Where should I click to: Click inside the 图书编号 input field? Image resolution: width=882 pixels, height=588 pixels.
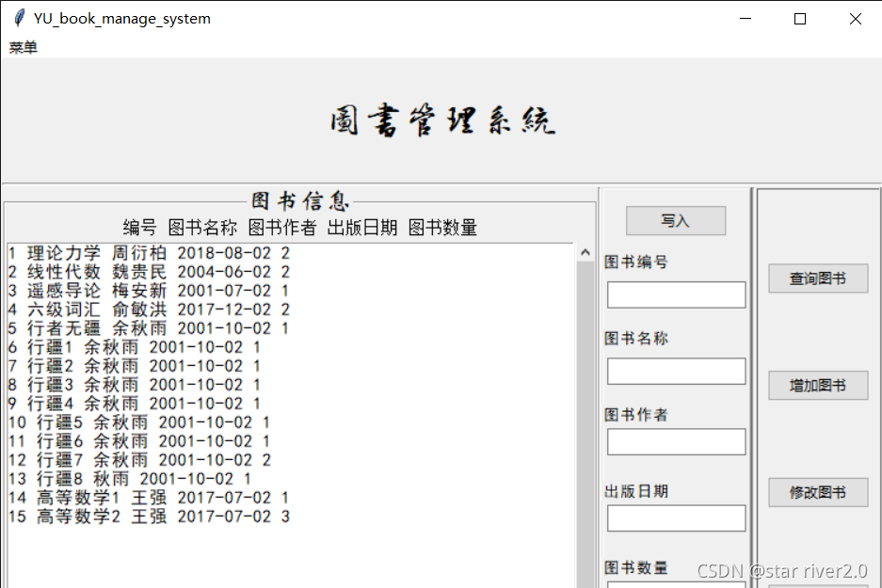click(675, 294)
